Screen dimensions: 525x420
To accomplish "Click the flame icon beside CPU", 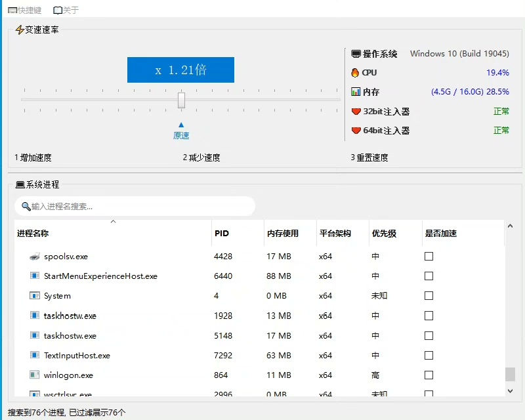I will pyautogui.click(x=355, y=73).
